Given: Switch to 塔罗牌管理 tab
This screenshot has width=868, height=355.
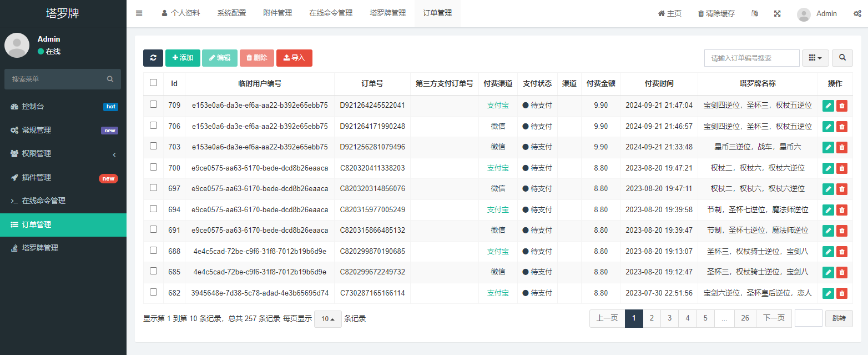Looking at the screenshot, I should [x=388, y=13].
